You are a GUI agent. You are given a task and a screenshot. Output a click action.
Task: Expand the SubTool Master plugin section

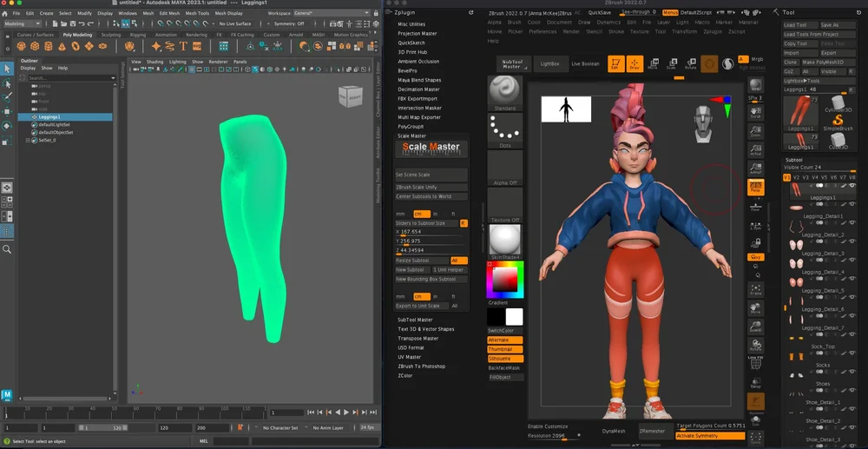(x=415, y=320)
